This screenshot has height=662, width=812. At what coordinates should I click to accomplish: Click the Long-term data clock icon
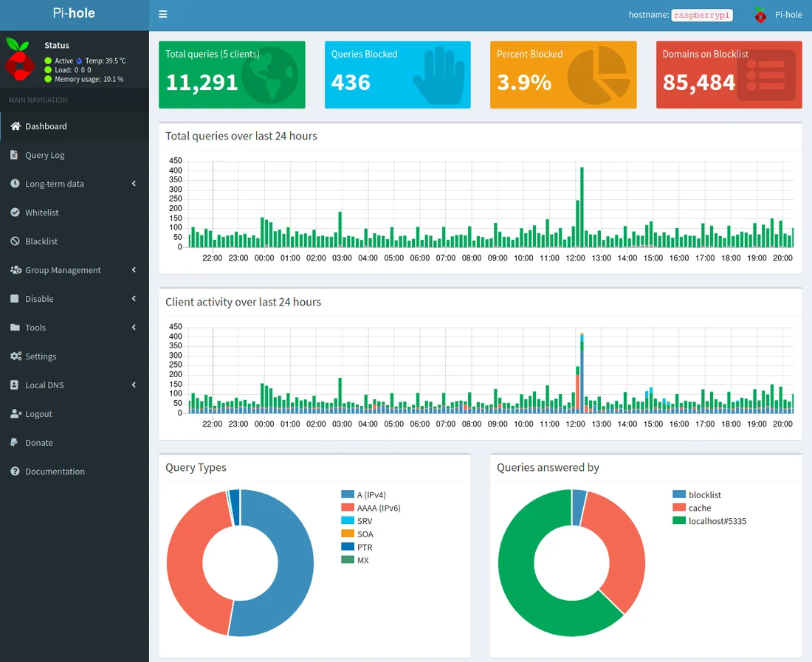point(15,183)
